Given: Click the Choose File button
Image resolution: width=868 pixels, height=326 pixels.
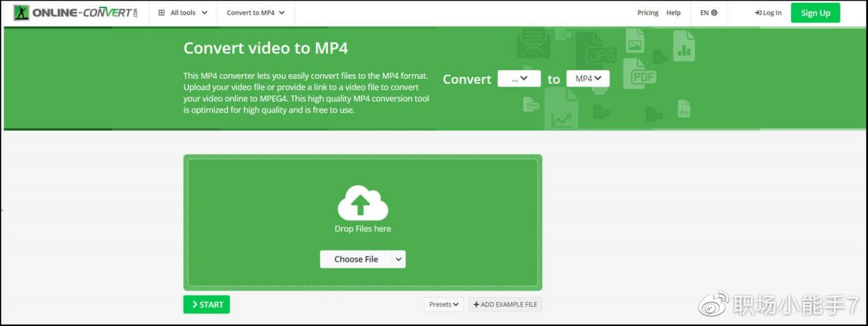Looking at the screenshot, I should [356, 259].
